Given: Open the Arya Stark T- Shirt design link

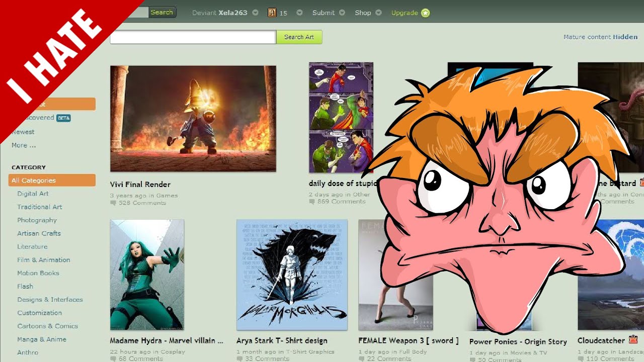Looking at the screenshot, I should click(282, 340).
